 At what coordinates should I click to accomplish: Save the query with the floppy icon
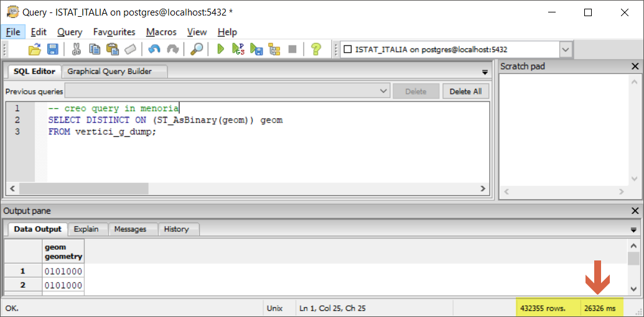(x=53, y=49)
